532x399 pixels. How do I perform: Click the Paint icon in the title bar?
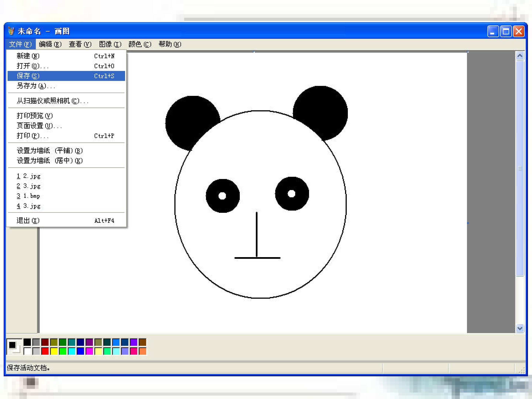11,31
